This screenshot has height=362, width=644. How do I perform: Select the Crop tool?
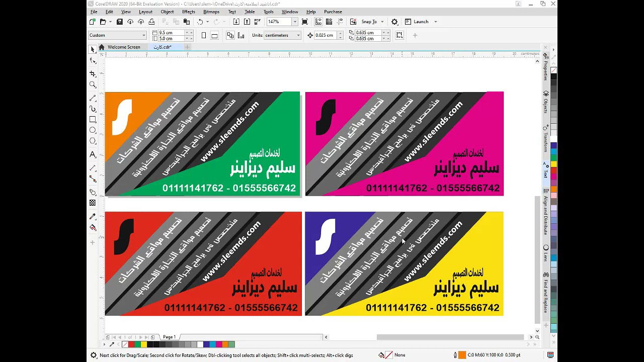pyautogui.click(x=93, y=73)
